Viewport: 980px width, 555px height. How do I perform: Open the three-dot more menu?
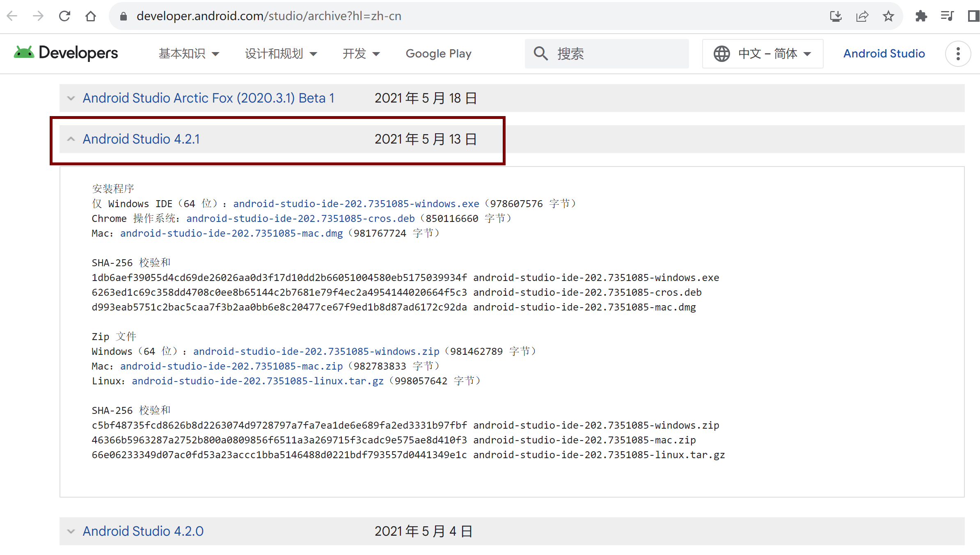(x=958, y=54)
